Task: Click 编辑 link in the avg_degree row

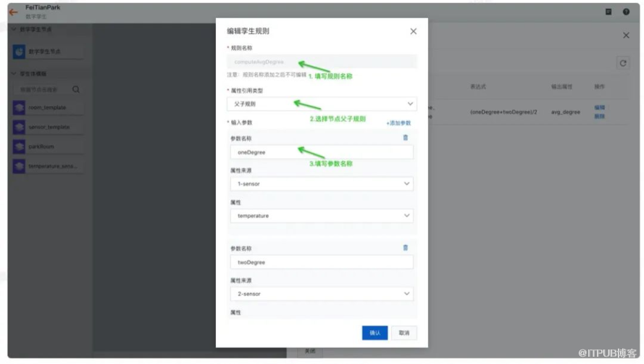Action: click(x=599, y=107)
